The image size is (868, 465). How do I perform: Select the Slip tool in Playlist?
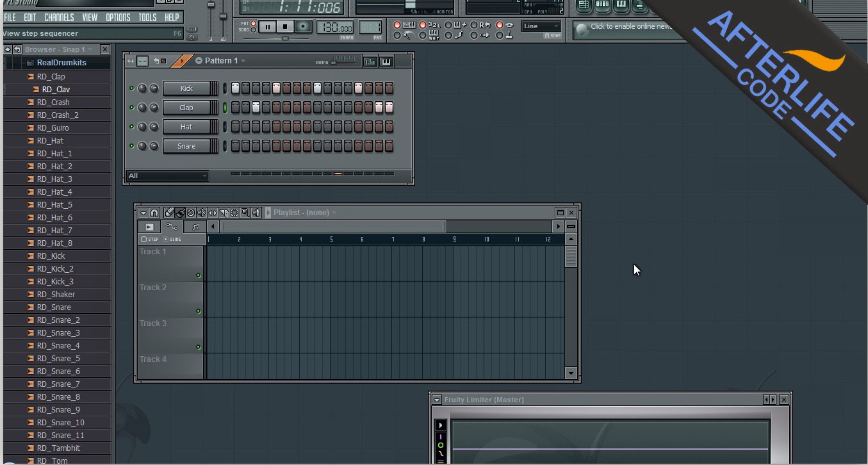point(213,213)
